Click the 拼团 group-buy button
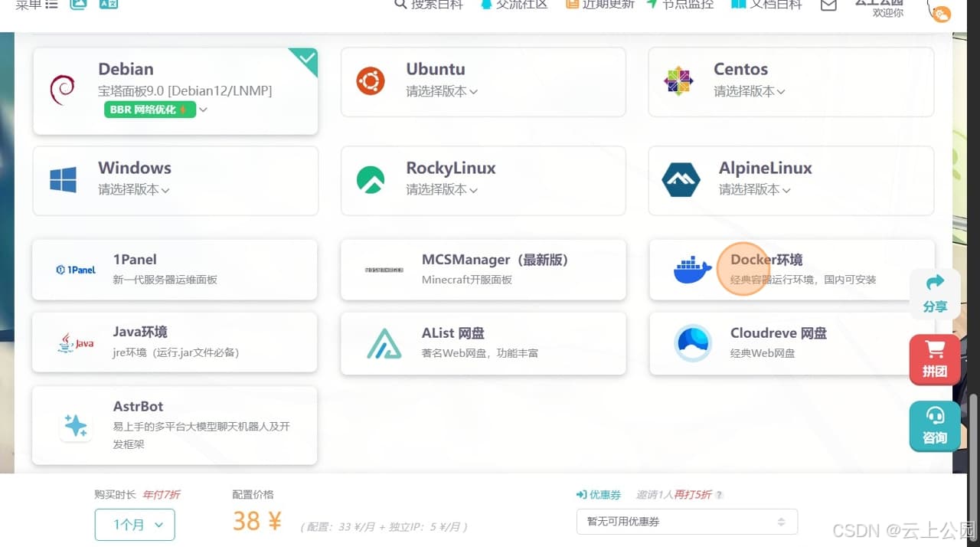980x547 pixels. [x=935, y=359]
